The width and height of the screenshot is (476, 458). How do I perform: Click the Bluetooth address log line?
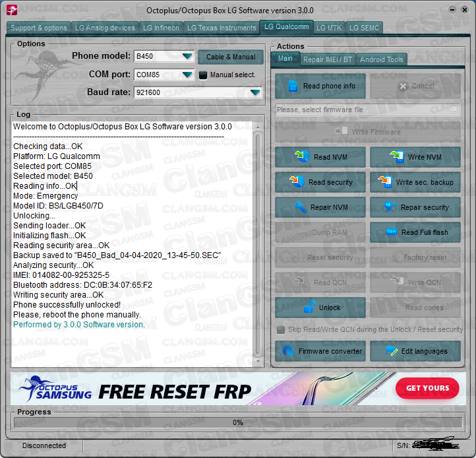[x=82, y=285]
